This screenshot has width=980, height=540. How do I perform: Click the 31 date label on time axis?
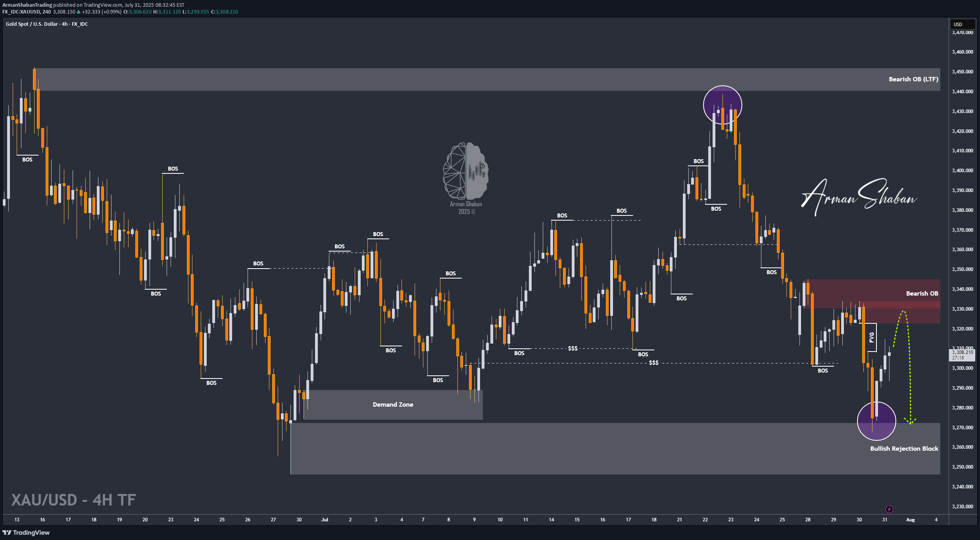[x=885, y=519]
